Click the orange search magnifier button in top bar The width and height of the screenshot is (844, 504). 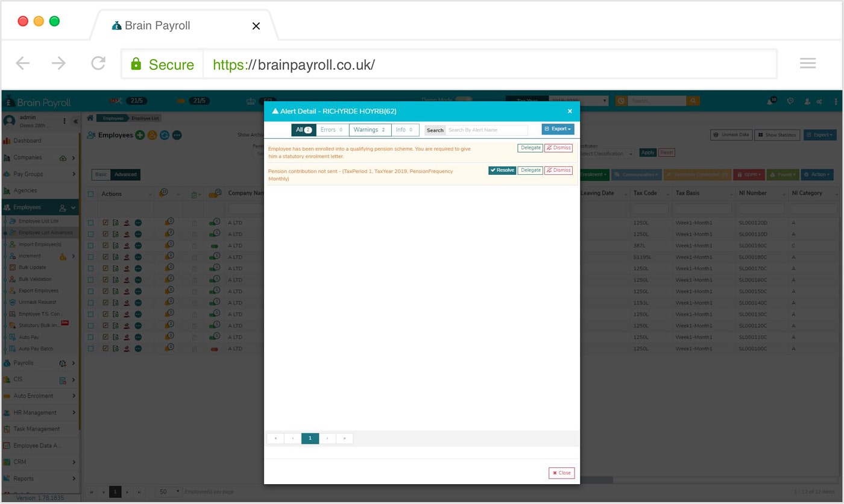[693, 101]
